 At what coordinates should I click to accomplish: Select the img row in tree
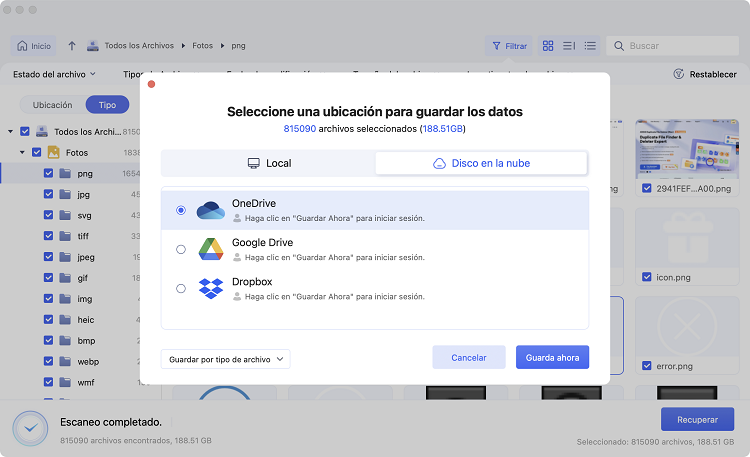70,299
